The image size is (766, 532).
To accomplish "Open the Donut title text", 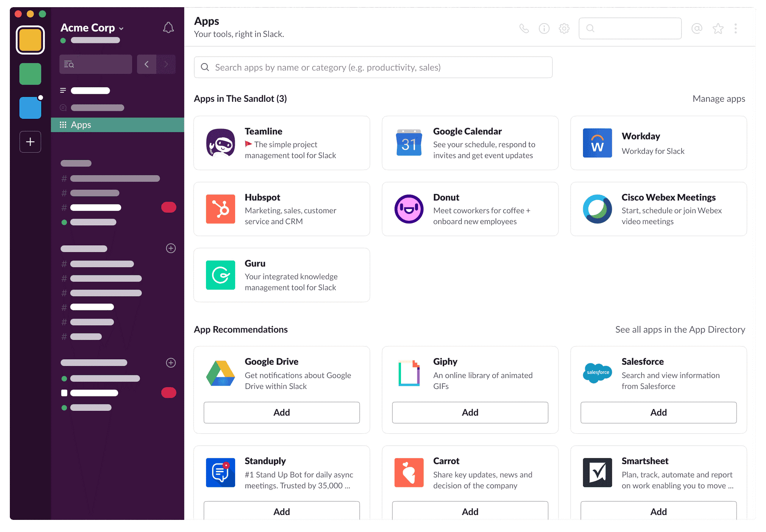I will coord(446,197).
